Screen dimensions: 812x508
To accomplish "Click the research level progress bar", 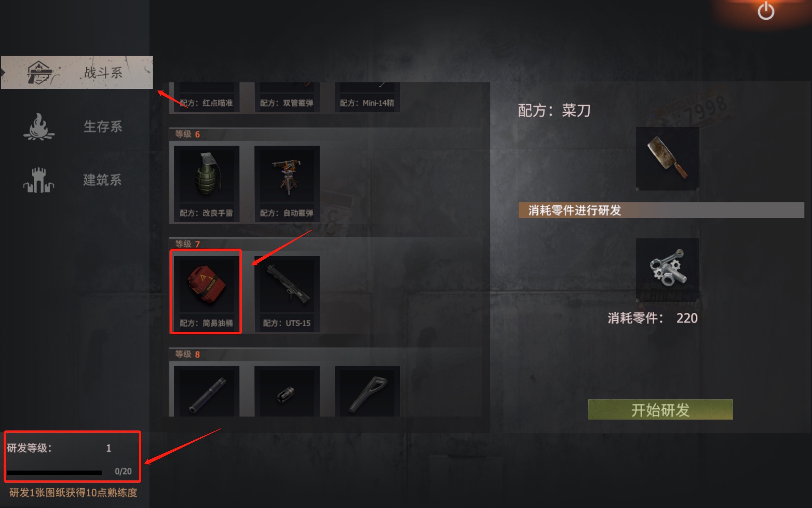I will tap(55, 473).
